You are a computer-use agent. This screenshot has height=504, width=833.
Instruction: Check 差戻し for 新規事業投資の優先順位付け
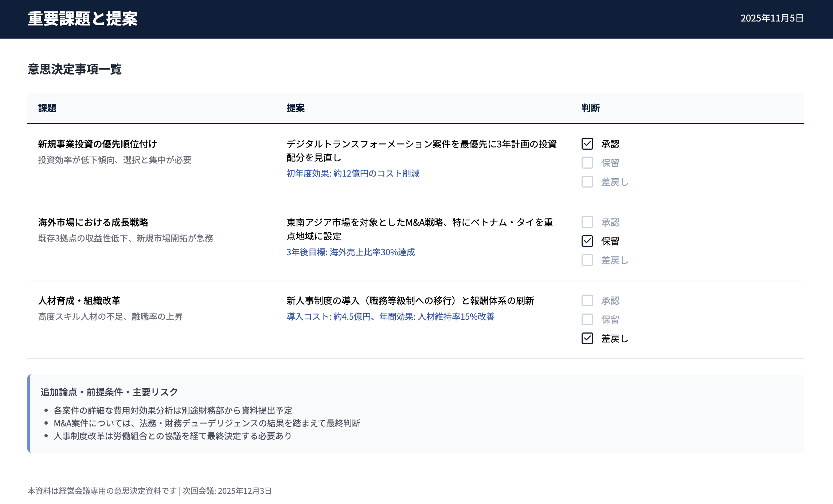click(587, 182)
